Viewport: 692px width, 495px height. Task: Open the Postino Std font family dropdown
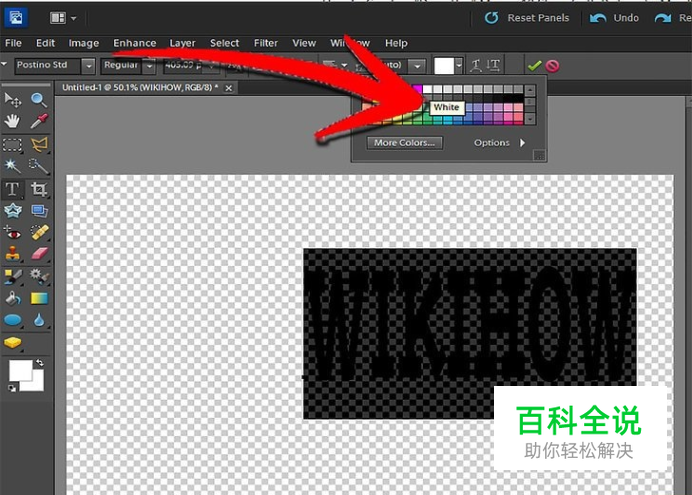(89, 66)
